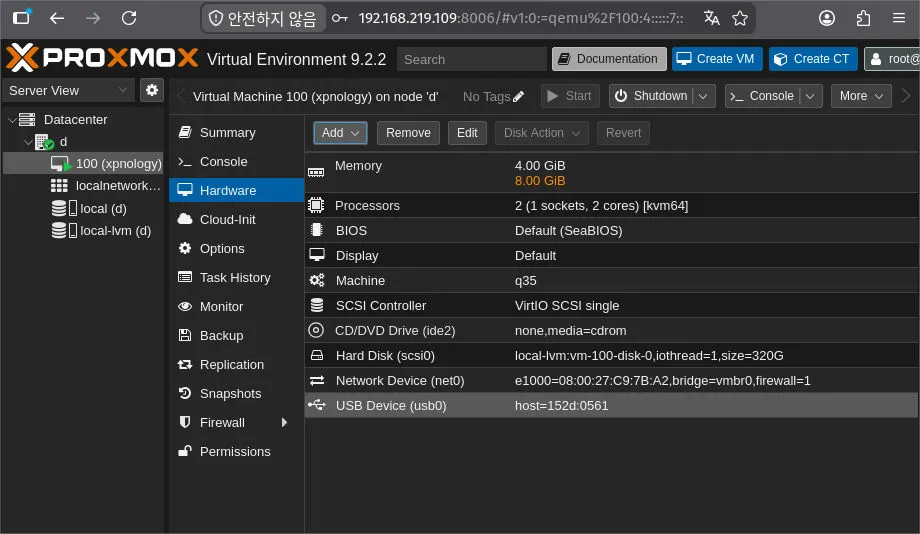Open Server View settings gear
920x534 pixels.
click(x=152, y=90)
